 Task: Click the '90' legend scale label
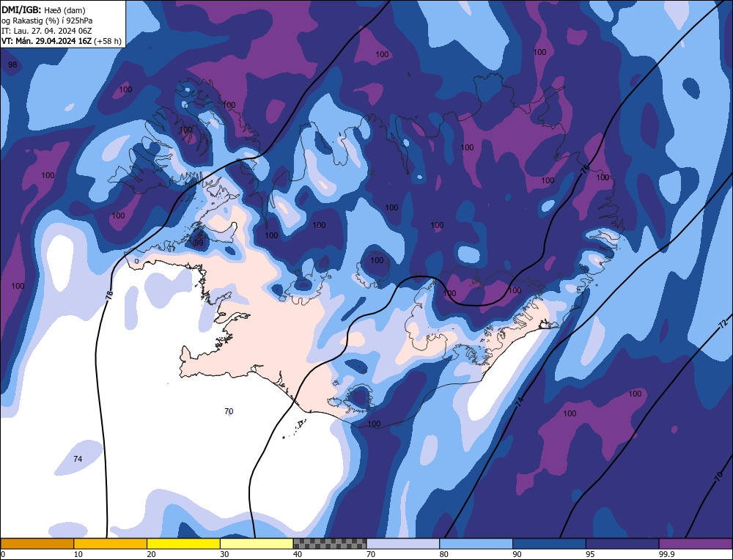[517, 554]
